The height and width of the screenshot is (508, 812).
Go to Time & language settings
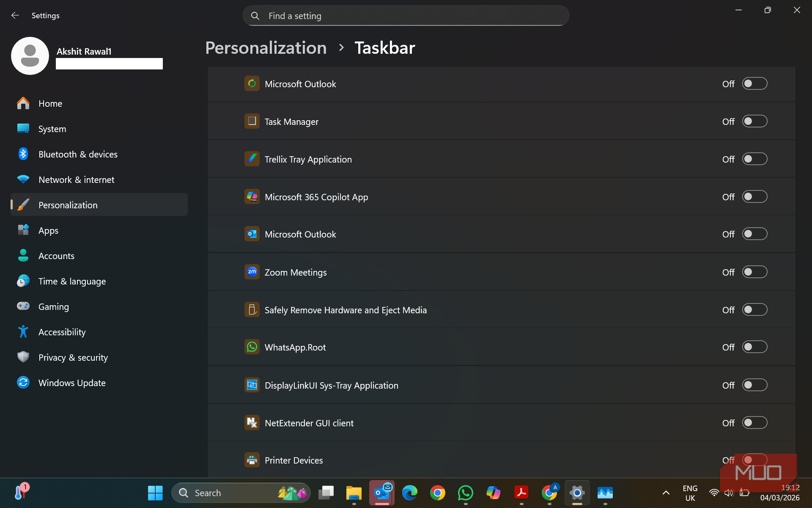click(x=99, y=281)
